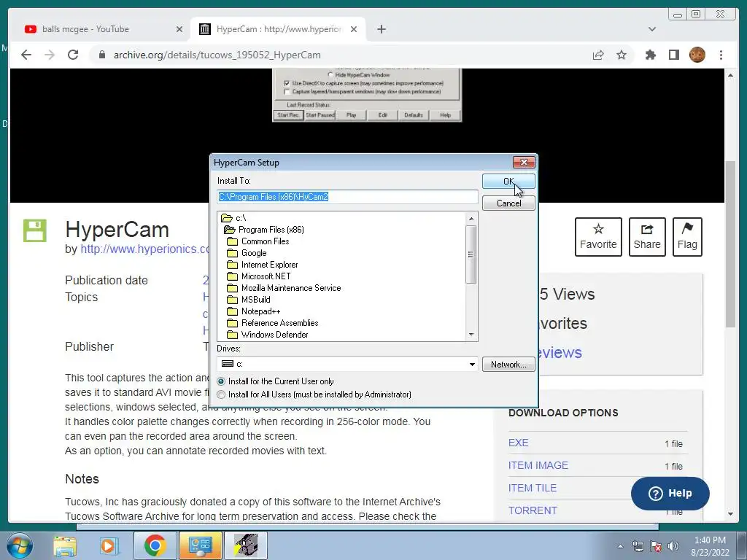
Task: Click the site lock icon
Action: point(101,55)
